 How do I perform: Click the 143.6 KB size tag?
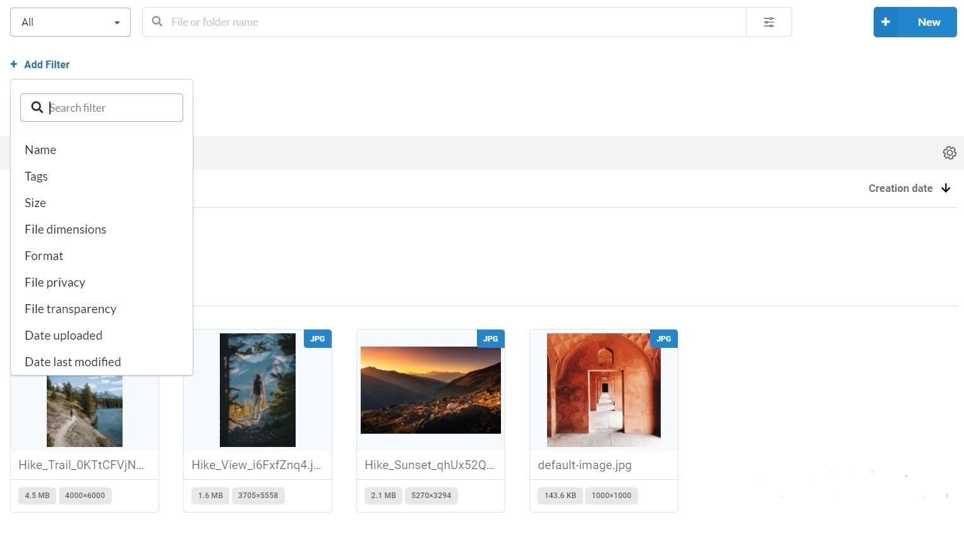[x=560, y=496]
